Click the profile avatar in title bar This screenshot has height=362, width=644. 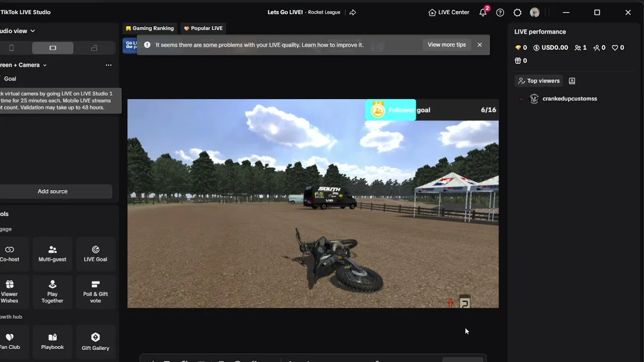tap(534, 13)
